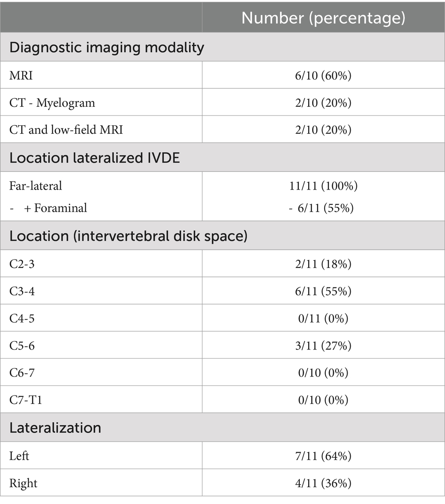Viewport: 445px width, 504px height.
Task: Select the "Location lateralized IVDE" section heading
Action: point(95,158)
